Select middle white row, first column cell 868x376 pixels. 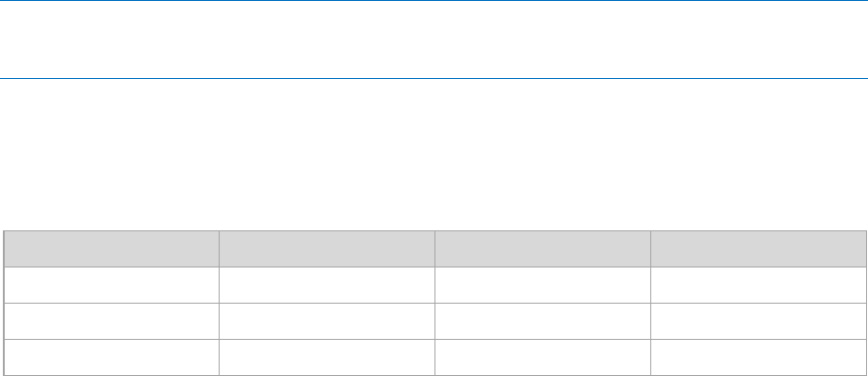[x=111, y=321]
